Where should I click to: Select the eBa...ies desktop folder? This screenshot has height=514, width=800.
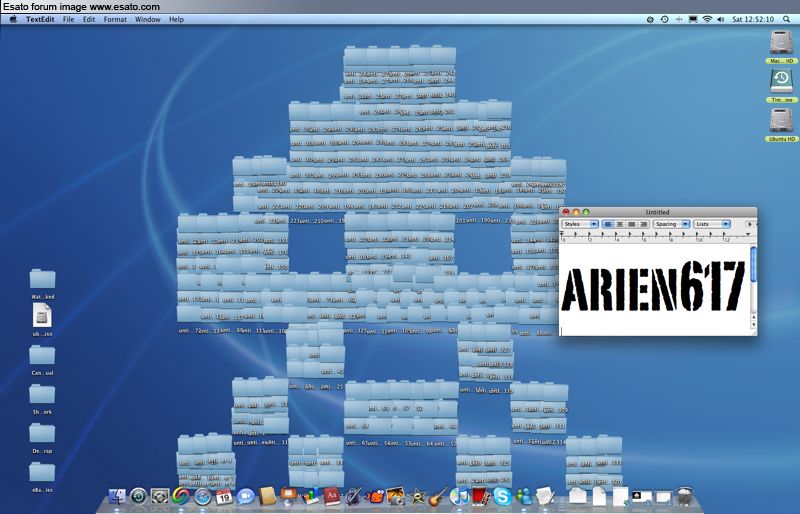click(42, 477)
